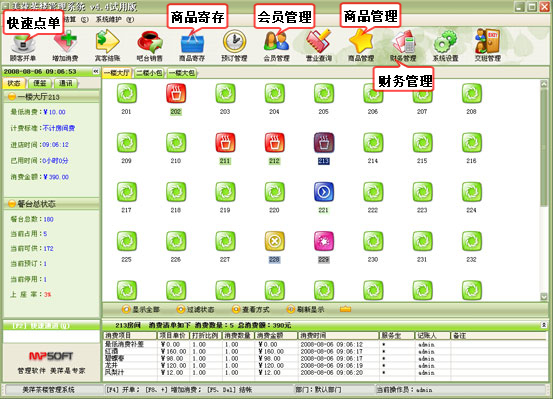Click the table grid vertical scrollbar

coord(543,191)
